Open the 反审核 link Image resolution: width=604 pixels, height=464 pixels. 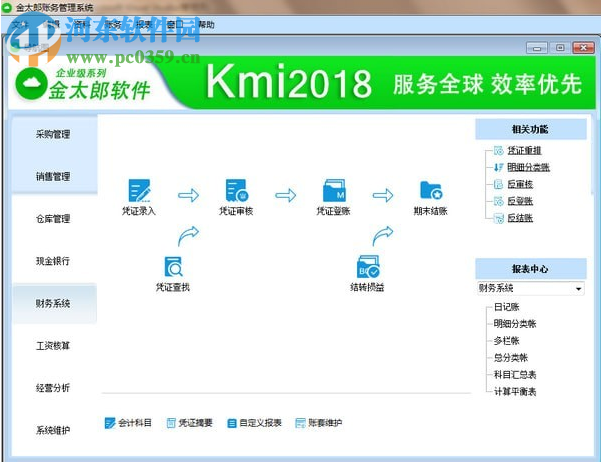[x=520, y=184]
